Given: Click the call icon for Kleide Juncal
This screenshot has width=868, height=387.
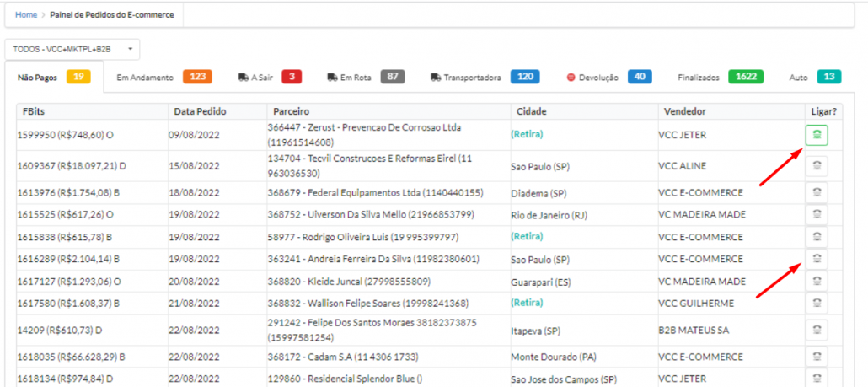Looking at the screenshot, I should tap(817, 281).
